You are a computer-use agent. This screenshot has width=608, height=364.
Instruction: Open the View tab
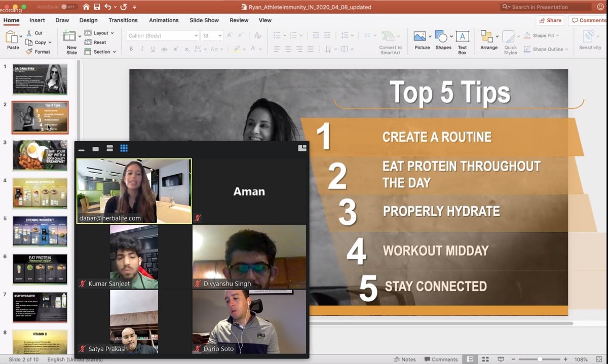tap(265, 20)
